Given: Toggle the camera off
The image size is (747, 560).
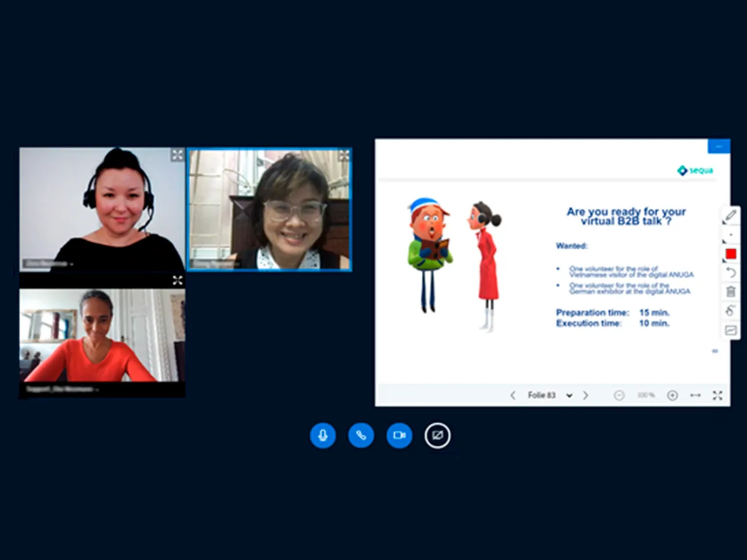Looking at the screenshot, I should click(399, 435).
